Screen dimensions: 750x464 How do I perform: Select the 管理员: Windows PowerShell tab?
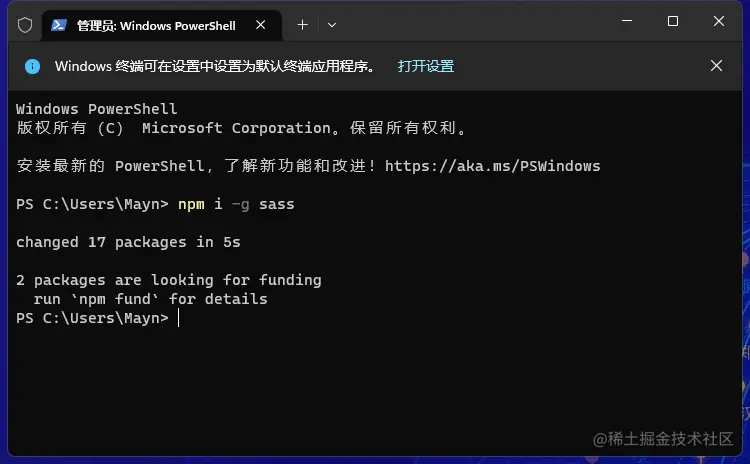coord(162,25)
